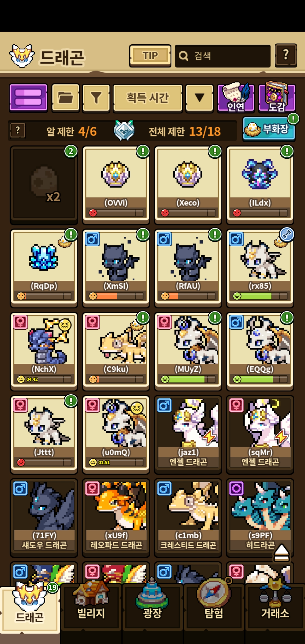Click the TIP button

150,56
